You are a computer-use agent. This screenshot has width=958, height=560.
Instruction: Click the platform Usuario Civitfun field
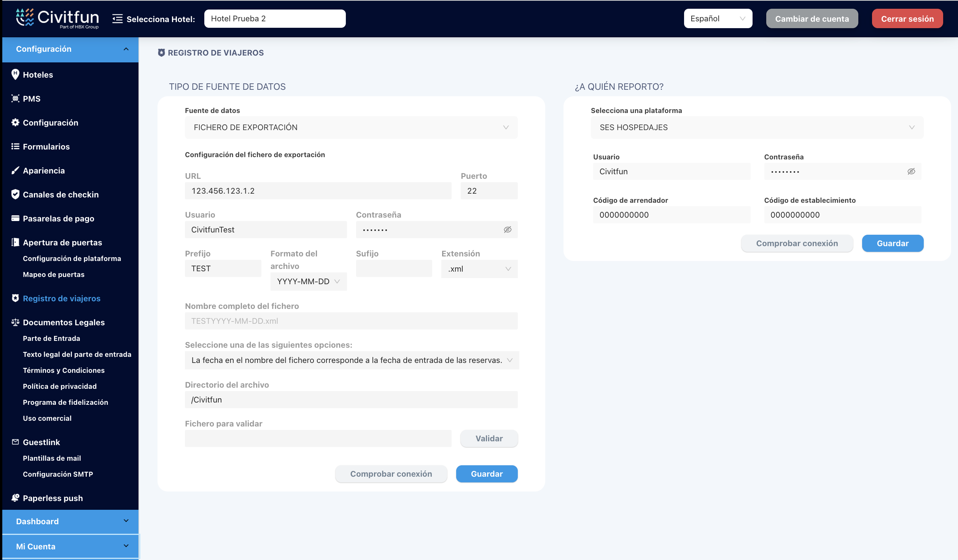pyautogui.click(x=672, y=172)
